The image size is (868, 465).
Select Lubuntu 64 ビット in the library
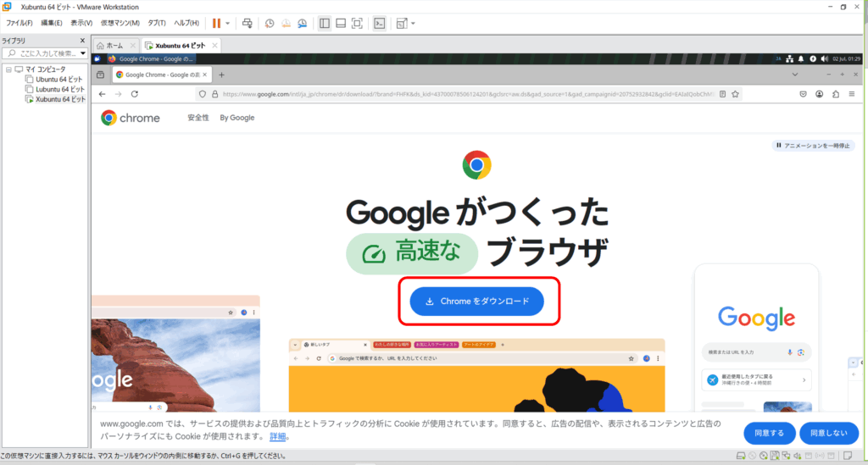(58, 89)
